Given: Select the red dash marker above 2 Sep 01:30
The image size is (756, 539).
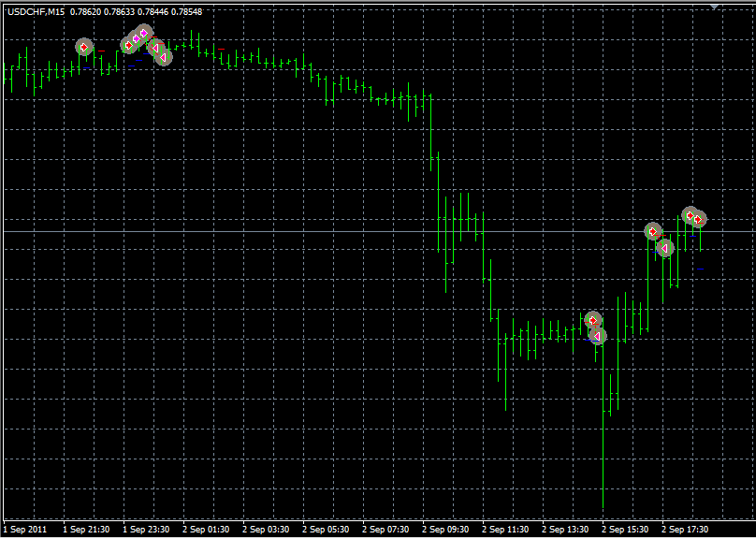Looking at the screenshot, I should coord(222,50).
